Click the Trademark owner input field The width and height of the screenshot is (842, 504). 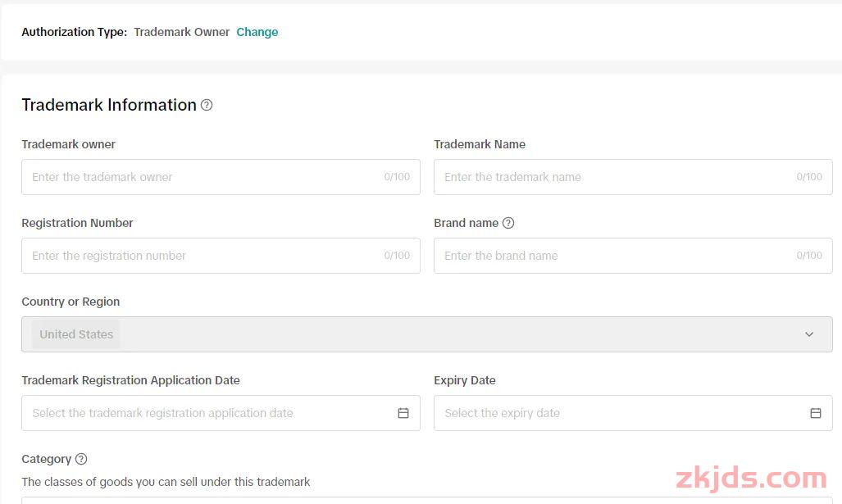pos(221,177)
